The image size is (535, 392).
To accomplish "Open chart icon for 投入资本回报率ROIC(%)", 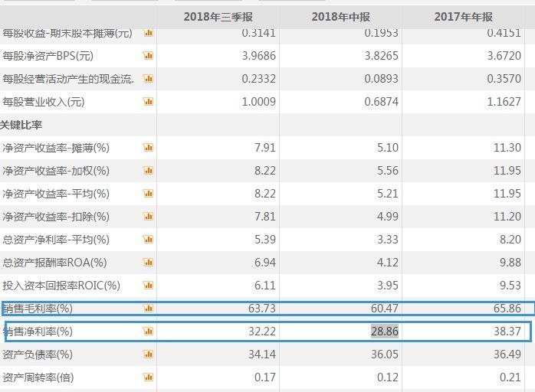I will [x=148, y=286].
